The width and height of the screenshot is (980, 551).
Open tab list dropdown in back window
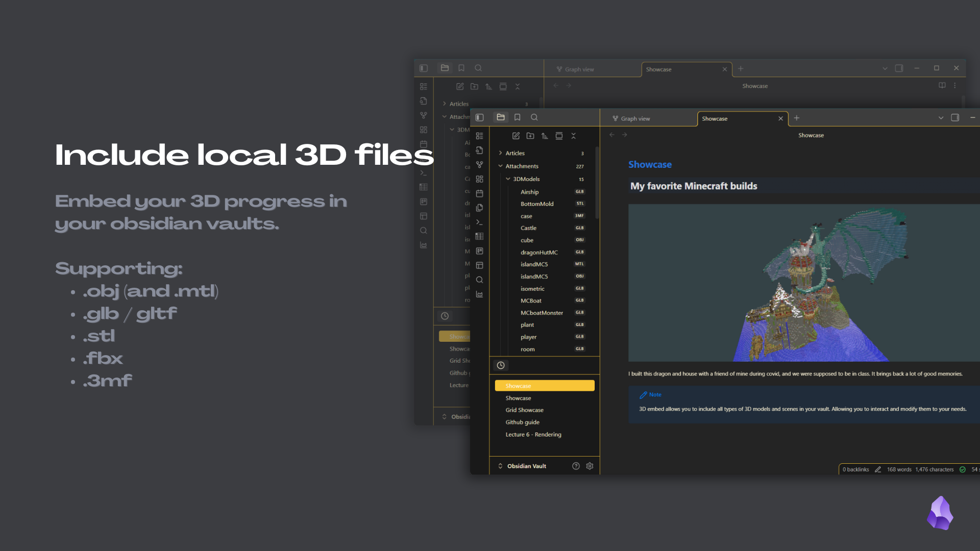point(885,68)
